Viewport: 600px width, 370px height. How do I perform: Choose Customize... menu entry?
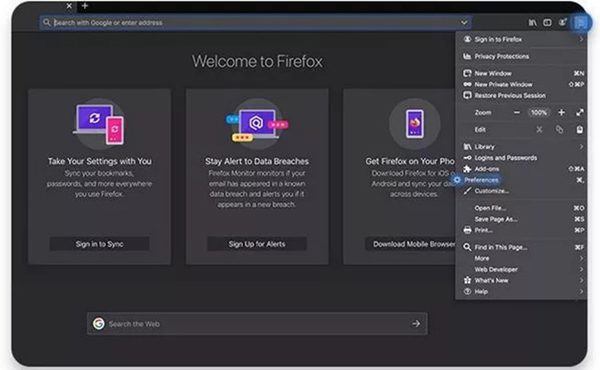pyautogui.click(x=521, y=191)
